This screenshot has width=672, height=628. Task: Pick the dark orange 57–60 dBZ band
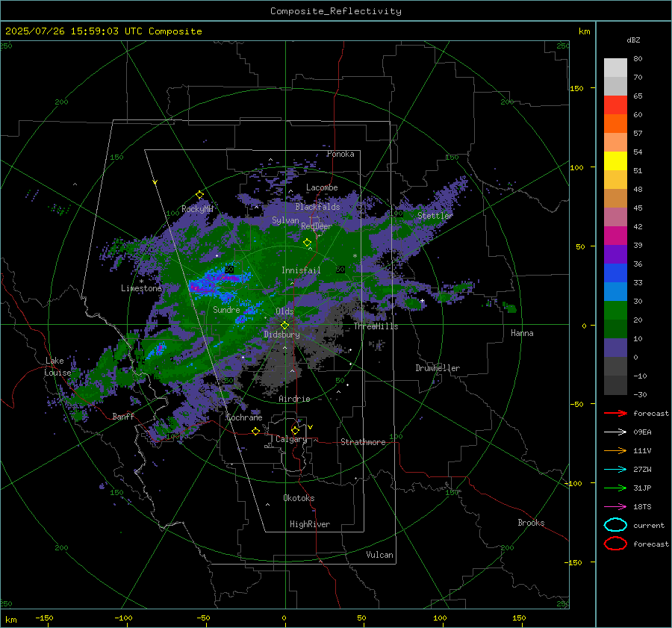click(615, 124)
